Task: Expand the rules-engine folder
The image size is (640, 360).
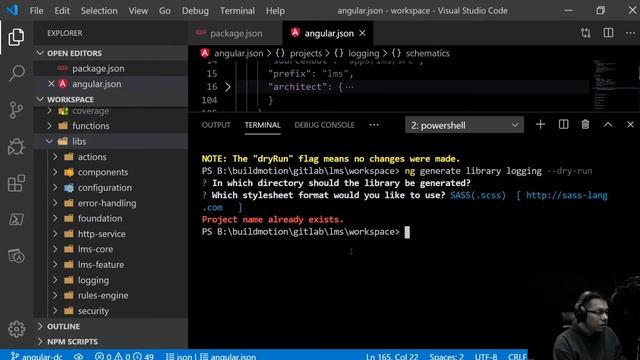Action: [x=55, y=295]
